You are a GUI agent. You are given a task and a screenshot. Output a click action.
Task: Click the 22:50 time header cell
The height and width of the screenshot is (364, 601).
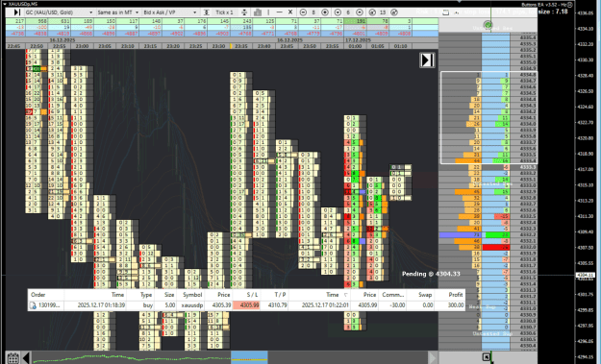(x=37, y=46)
